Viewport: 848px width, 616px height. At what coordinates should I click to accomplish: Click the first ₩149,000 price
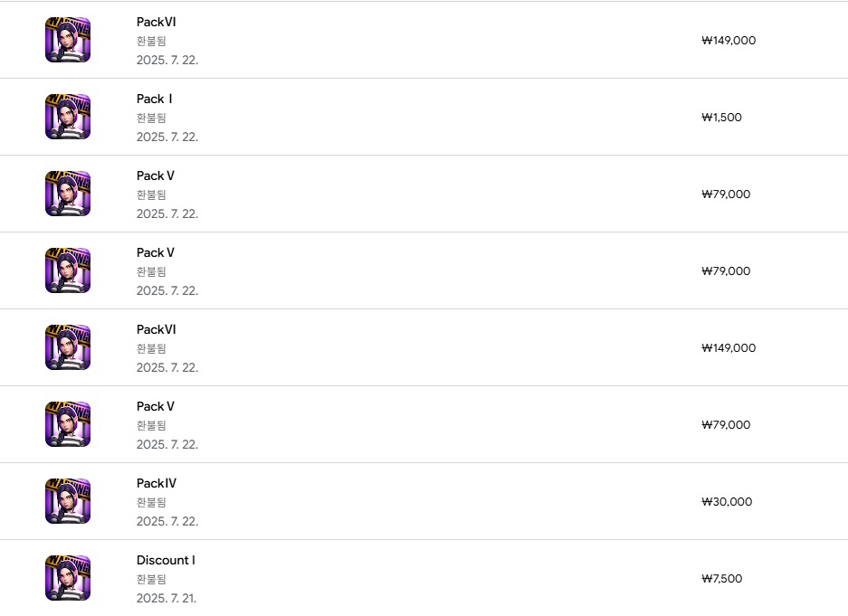pos(729,41)
